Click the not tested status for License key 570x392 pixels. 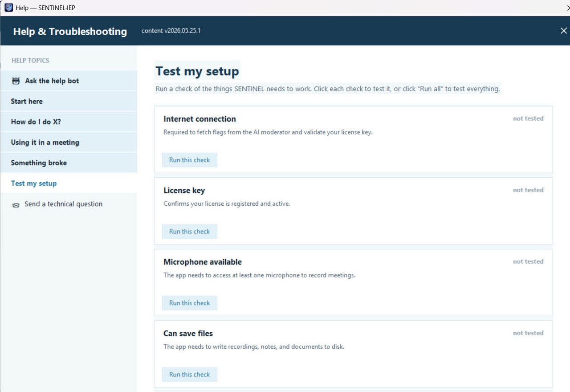(528, 190)
